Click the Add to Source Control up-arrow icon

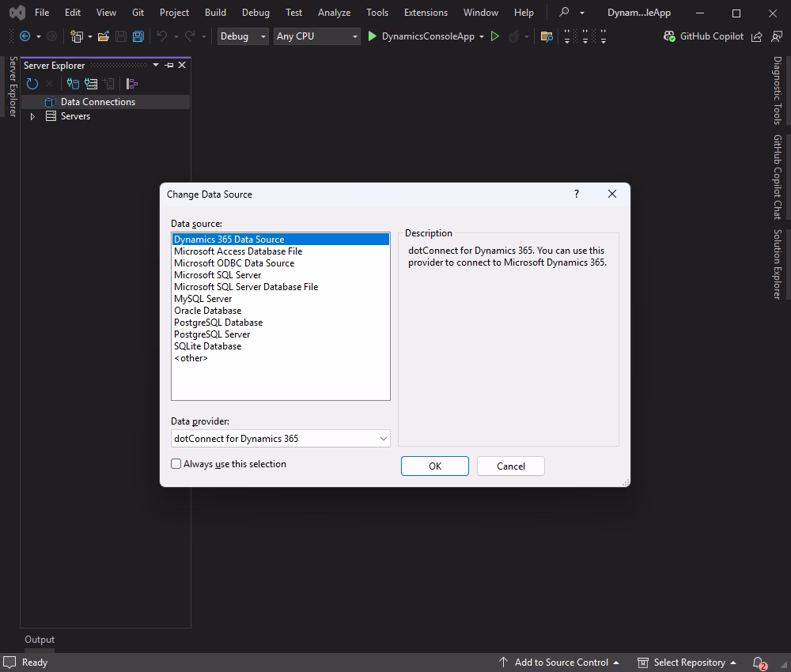pyautogui.click(x=503, y=663)
